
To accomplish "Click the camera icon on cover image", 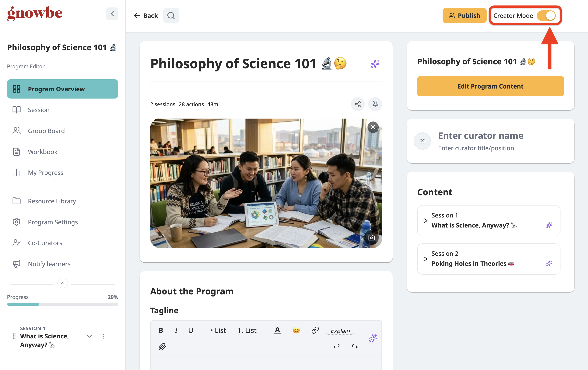I will coord(371,238).
